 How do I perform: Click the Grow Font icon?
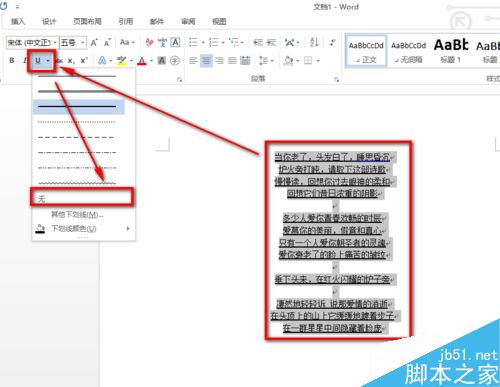(94, 43)
